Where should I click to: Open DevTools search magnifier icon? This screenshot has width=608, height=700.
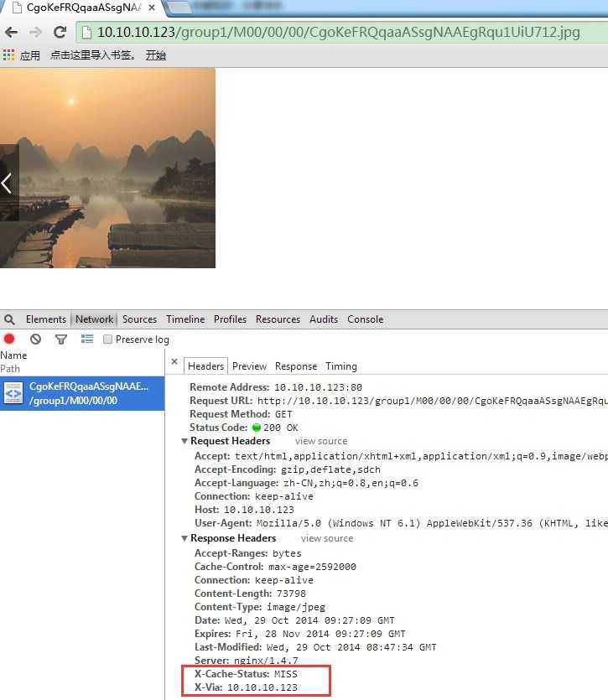tap(9, 319)
